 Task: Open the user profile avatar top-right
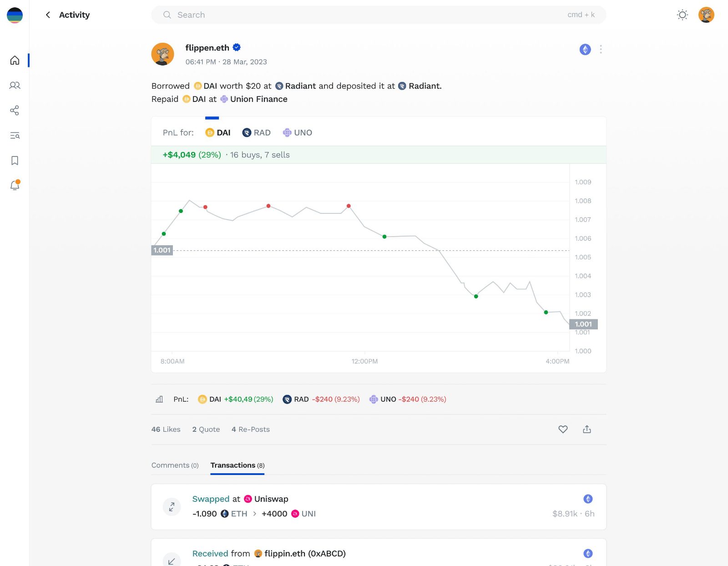[x=706, y=15]
